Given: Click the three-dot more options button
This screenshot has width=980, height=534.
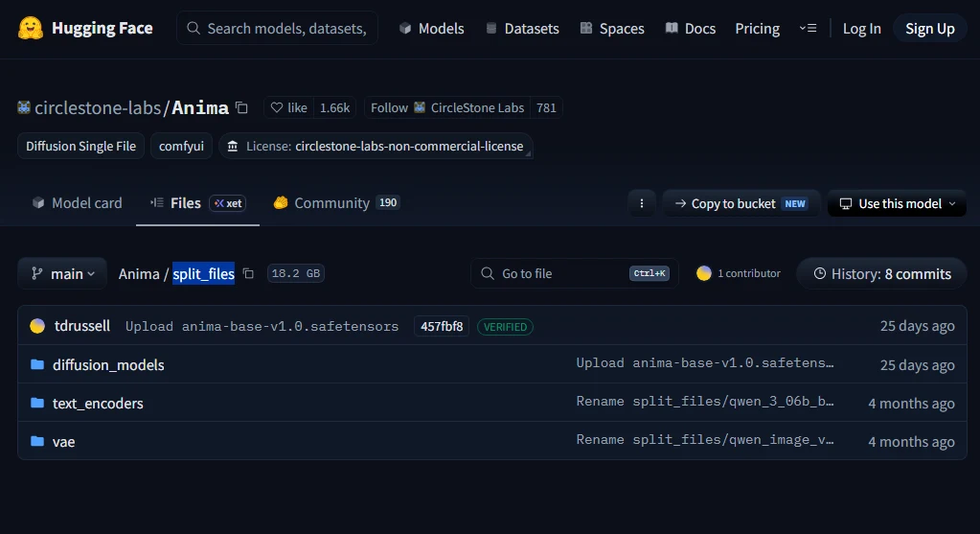Looking at the screenshot, I should (641, 203).
